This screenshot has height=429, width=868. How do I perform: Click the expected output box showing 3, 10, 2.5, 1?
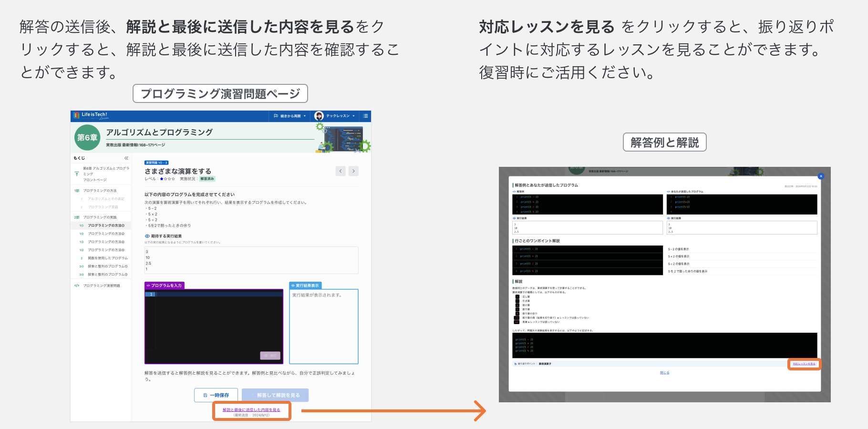point(251,260)
